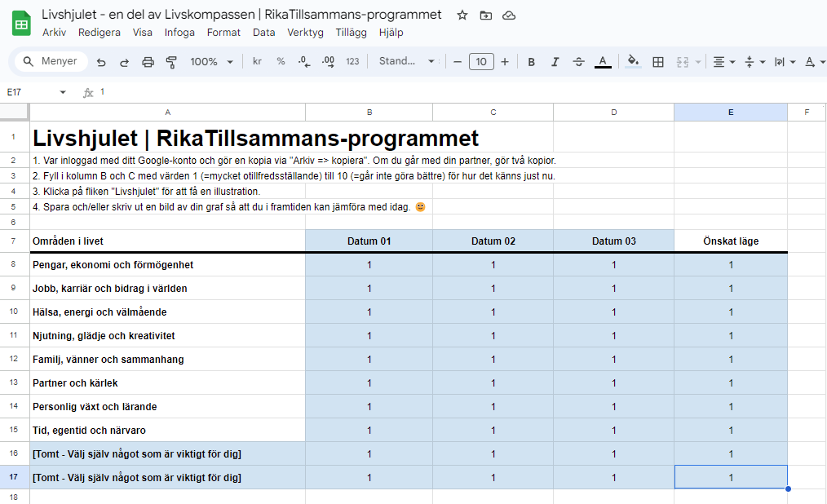Screen dimensions: 827x504
Task: Open the text color picker
Action: click(603, 62)
